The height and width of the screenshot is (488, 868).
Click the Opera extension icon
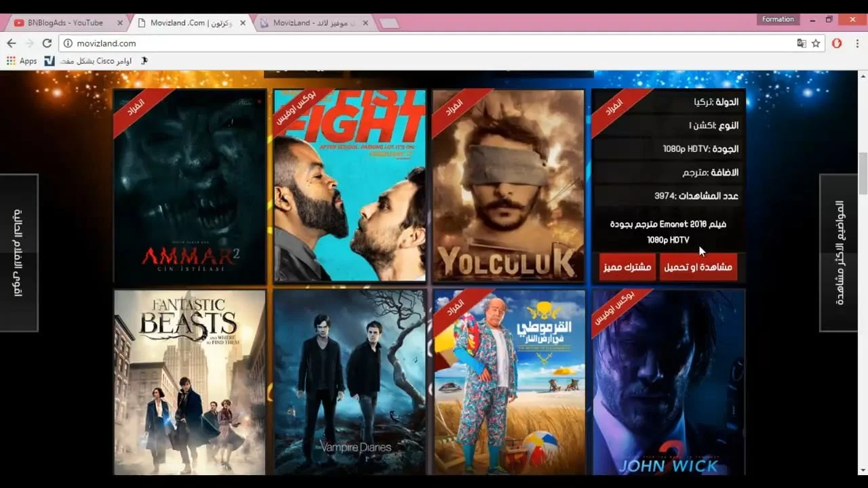click(x=837, y=43)
